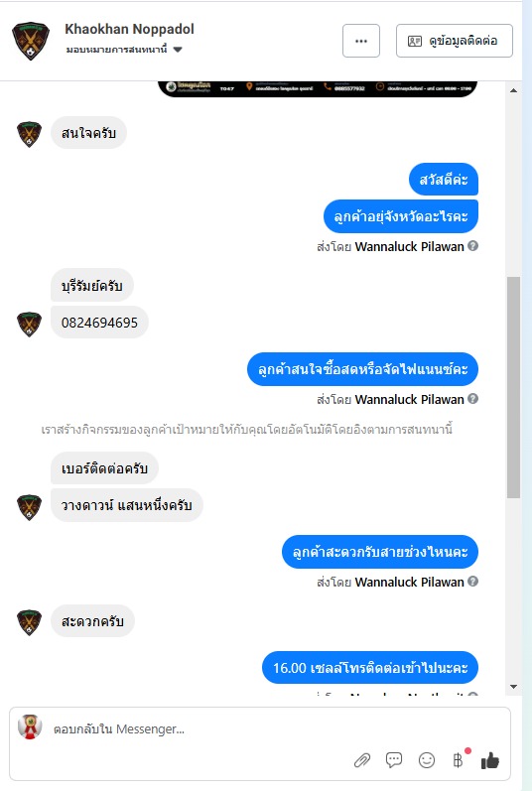The height and width of the screenshot is (791, 532).
Task: Click the help icon beside first Wannaluck Pilawan
Action: pyautogui.click(x=472, y=246)
